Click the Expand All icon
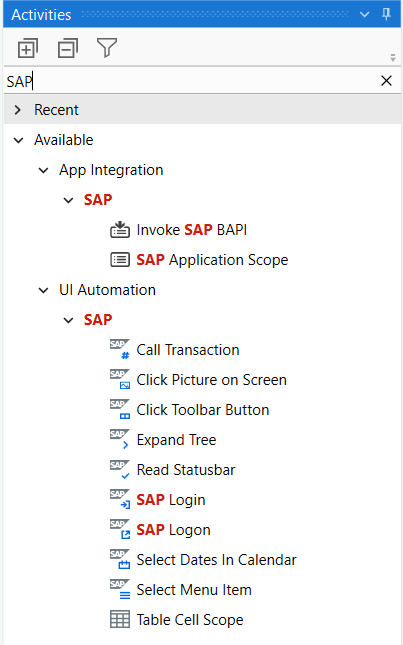Viewport: 403px width, 645px height. (28, 48)
